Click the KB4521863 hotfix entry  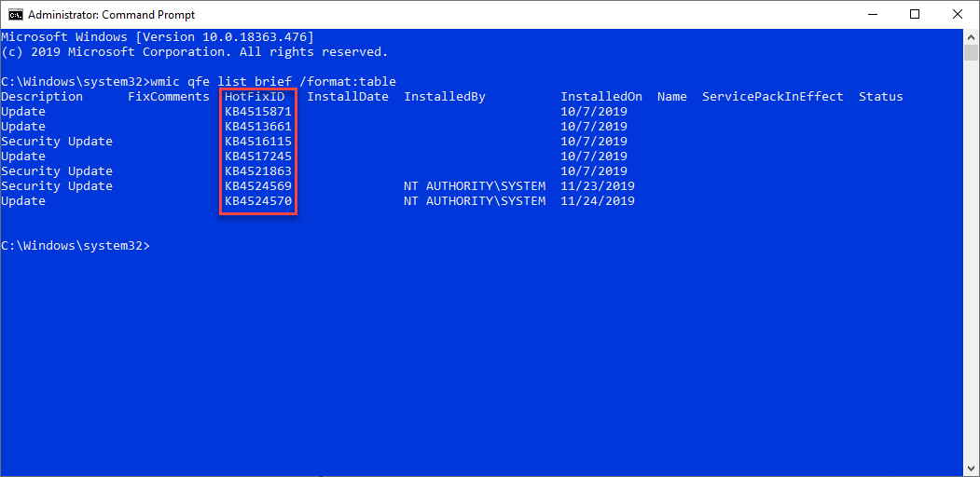258,171
